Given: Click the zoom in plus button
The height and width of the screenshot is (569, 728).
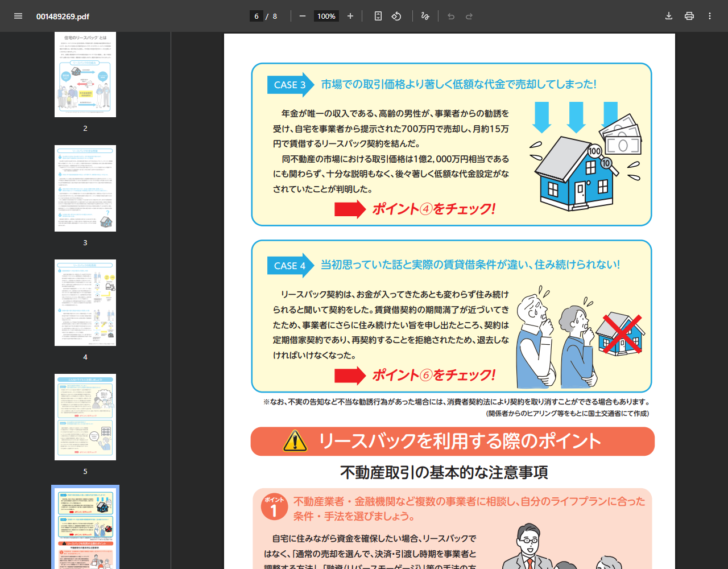Looking at the screenshot, I should 350,16.
